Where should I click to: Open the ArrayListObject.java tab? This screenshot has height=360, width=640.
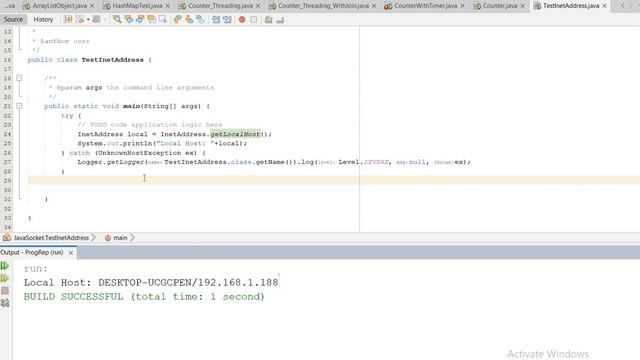[60, 6]
